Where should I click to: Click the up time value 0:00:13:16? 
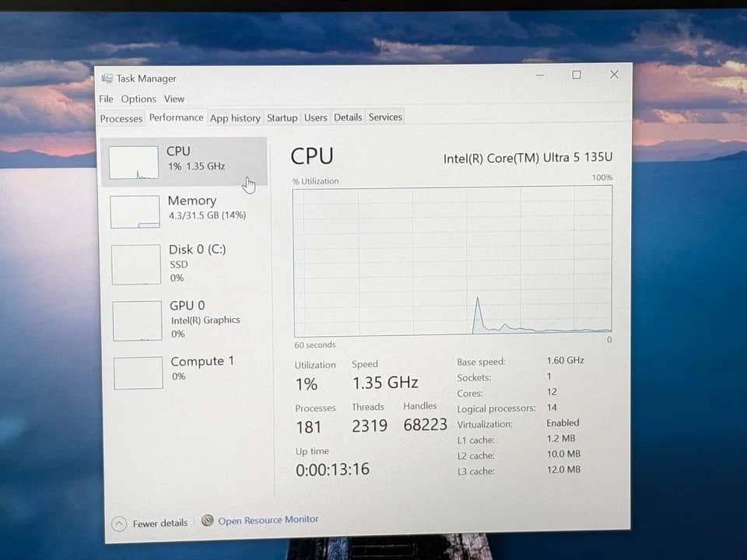coord(332,470)
